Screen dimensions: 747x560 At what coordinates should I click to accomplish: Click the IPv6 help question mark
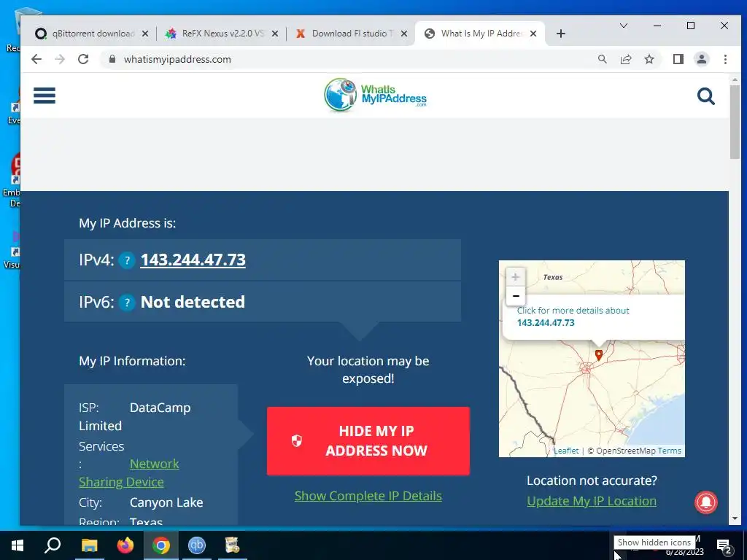tap(127, 303)
